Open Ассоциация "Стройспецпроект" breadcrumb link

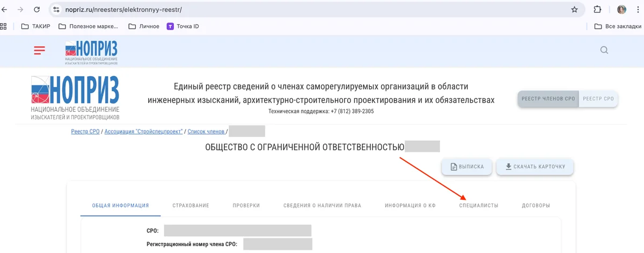point(144,132)
